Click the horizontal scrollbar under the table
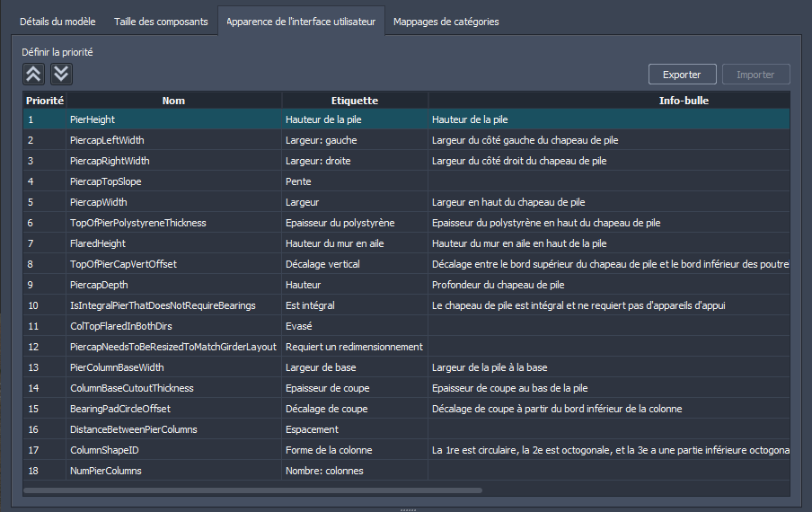The height and width of the screenshot is (512, 812). [252, 490]
